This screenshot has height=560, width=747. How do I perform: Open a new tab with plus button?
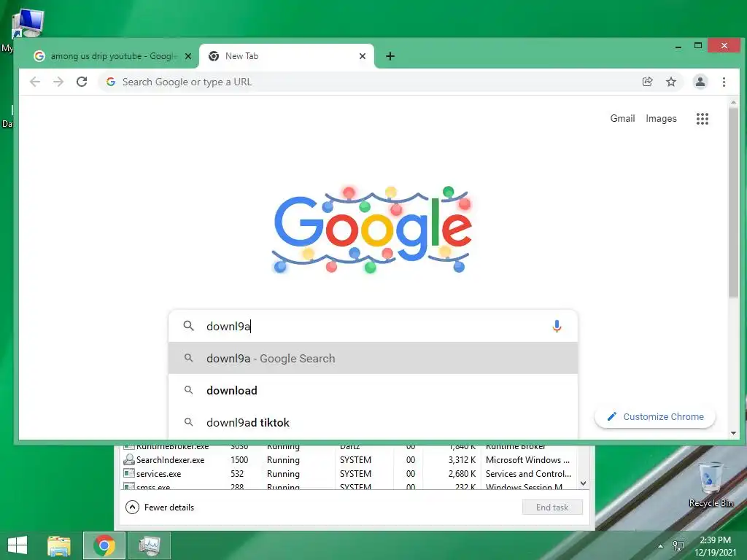390,56
